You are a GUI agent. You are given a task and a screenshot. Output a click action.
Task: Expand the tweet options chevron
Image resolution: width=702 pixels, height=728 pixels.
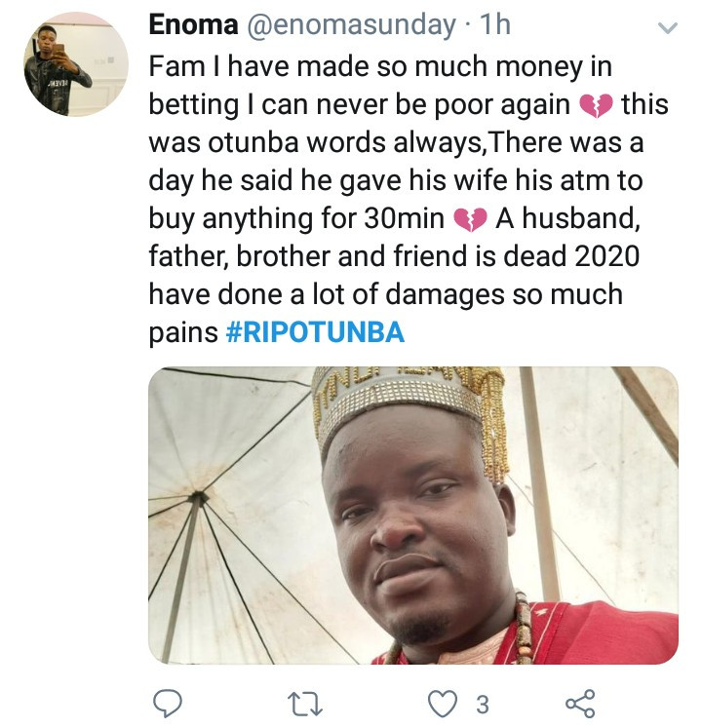tap(668, 28)
